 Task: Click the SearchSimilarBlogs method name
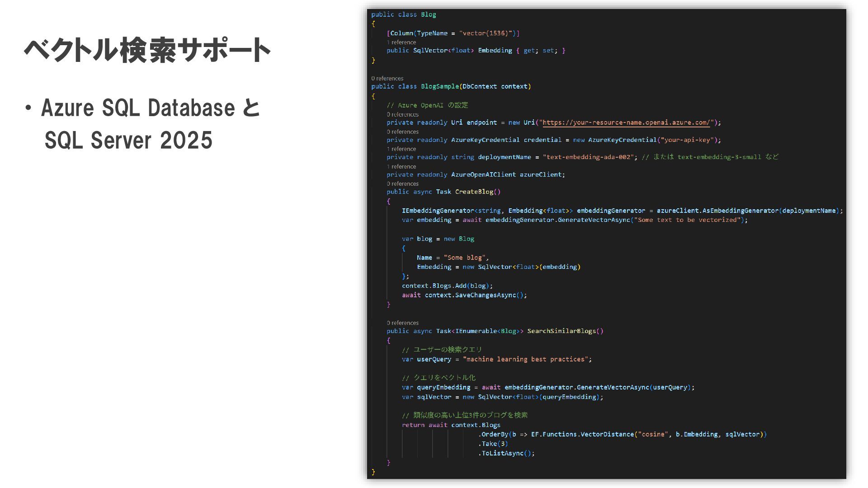561,331
